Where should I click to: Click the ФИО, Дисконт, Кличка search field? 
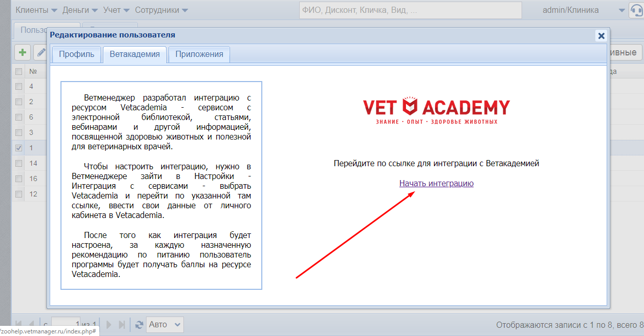click(x=410, y=10)
